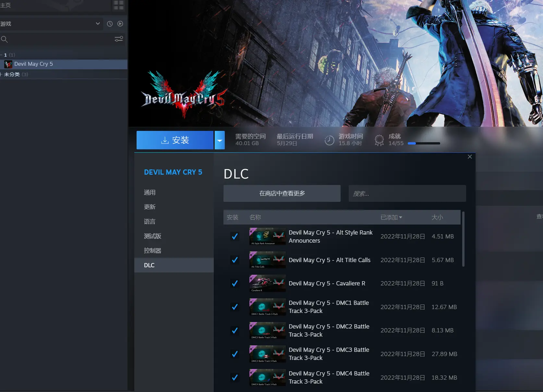Image resolution: width=543 pixels, height=392 pixels.
Task: Open the 通用 settings tab
Action: click(x=174, y=192)
